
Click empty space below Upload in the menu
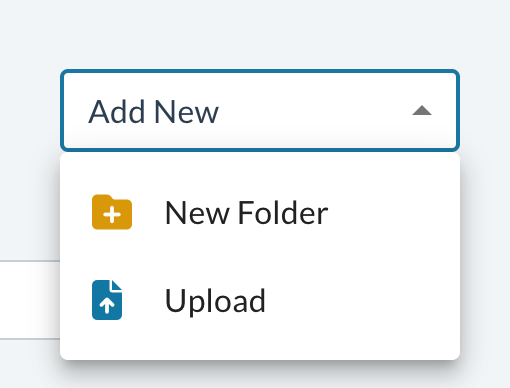coord(260,348)
